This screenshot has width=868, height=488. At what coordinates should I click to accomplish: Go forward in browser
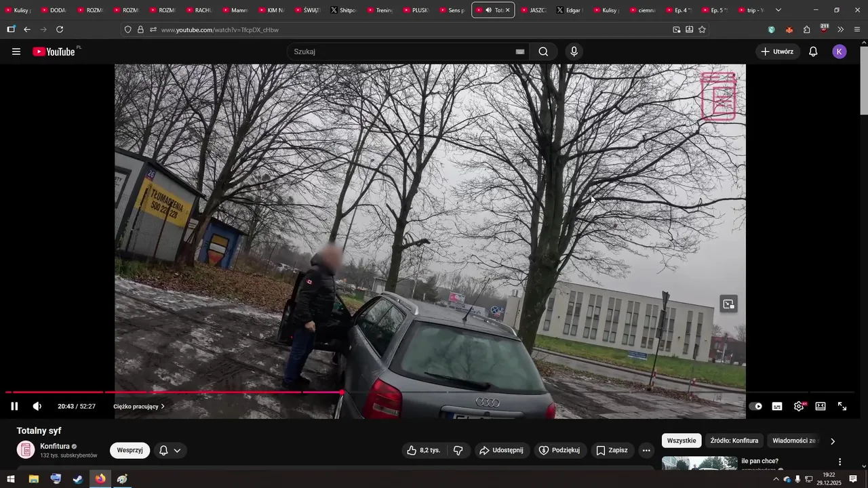pos(43,30)
